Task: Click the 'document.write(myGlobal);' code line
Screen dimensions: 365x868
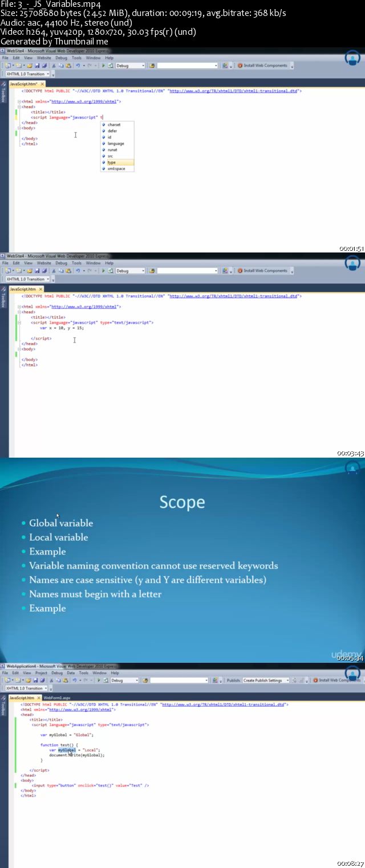Action: click(77, 755)
